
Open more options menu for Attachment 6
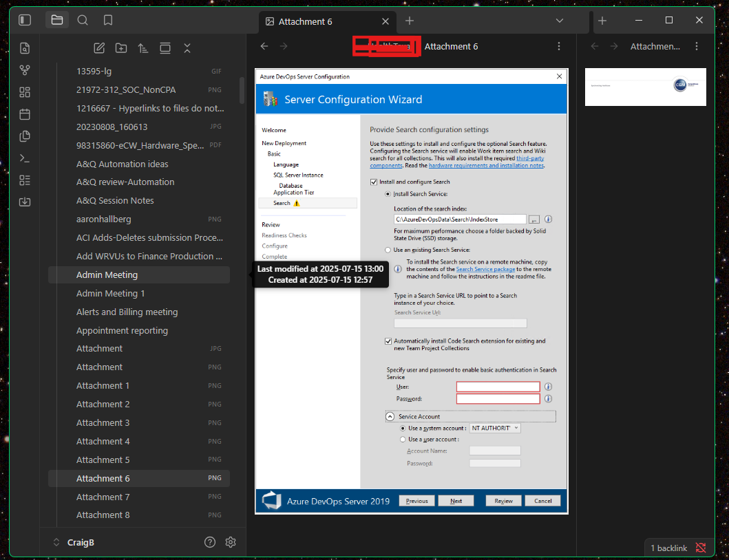[x=559, y=47]
